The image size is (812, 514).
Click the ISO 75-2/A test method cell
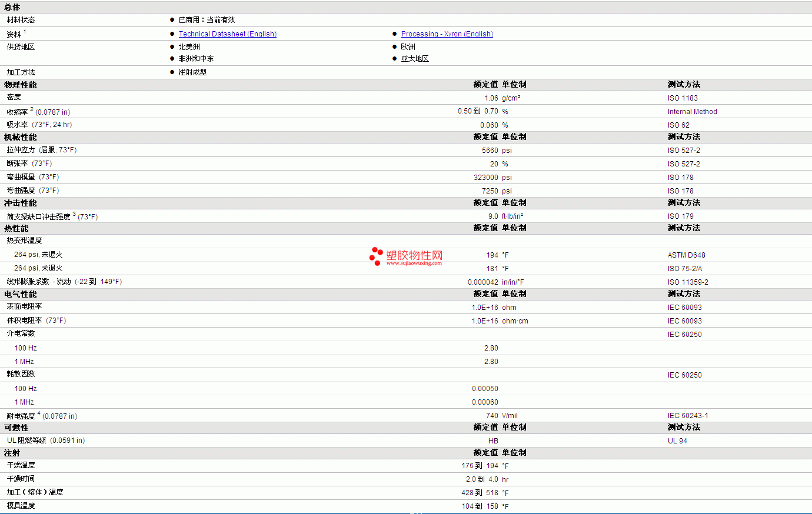pyautogui.click(x=685, y=269)
